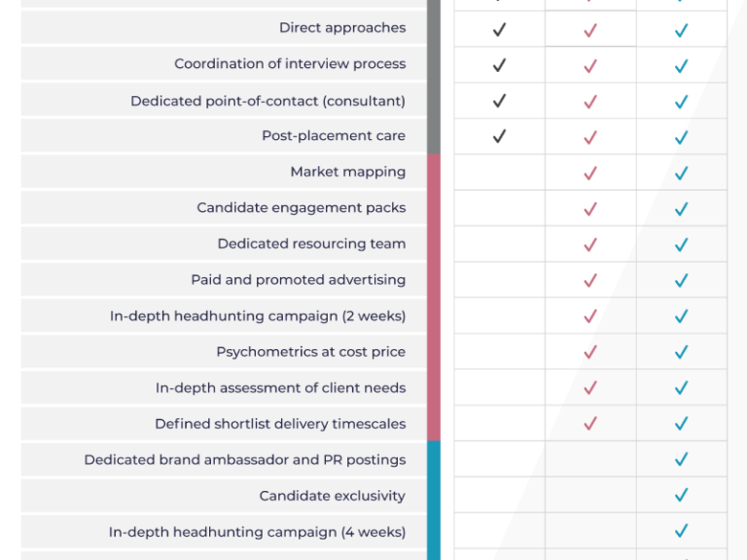Click the pink checkmark for headhunting campaign (2 weeks)
This screenshot has height=560, width=747.
coord(589,317)
